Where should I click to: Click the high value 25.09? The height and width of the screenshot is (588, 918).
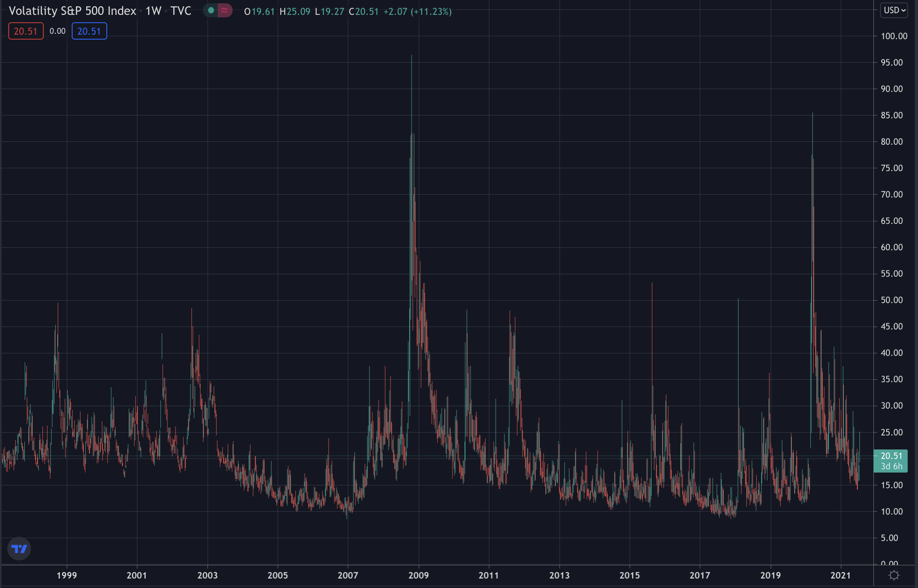point(299,12)
